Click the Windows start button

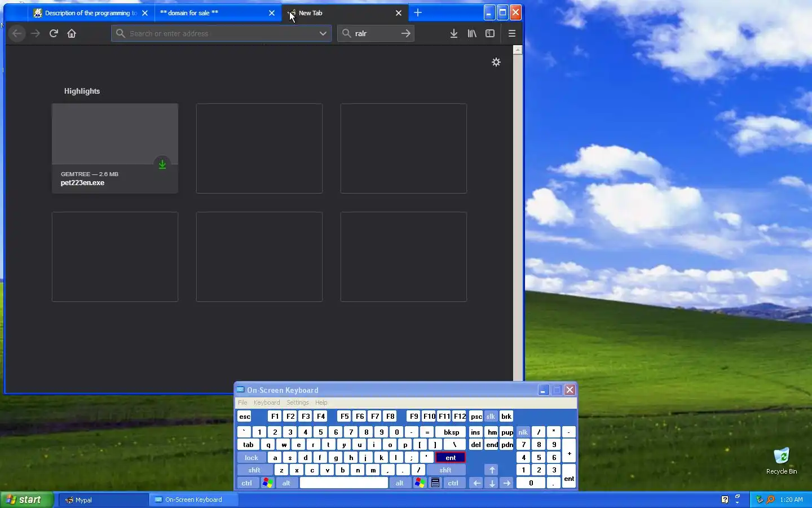tap(27, 500)
